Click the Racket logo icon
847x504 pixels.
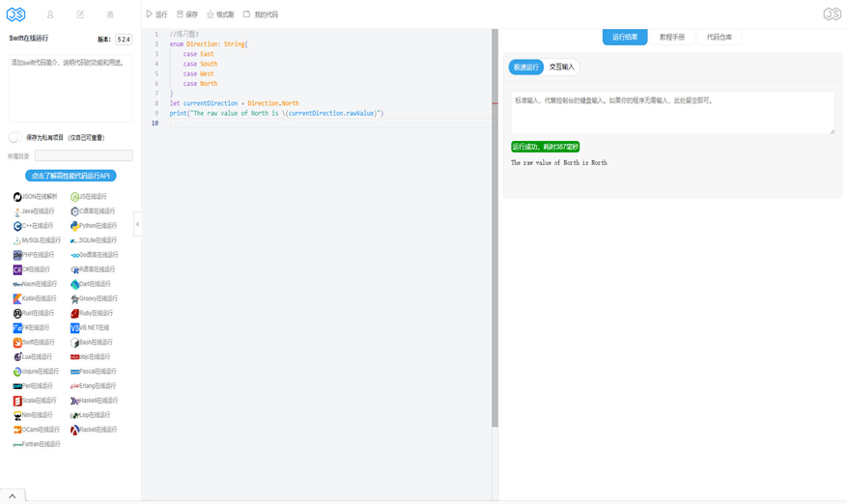(74, 430)
